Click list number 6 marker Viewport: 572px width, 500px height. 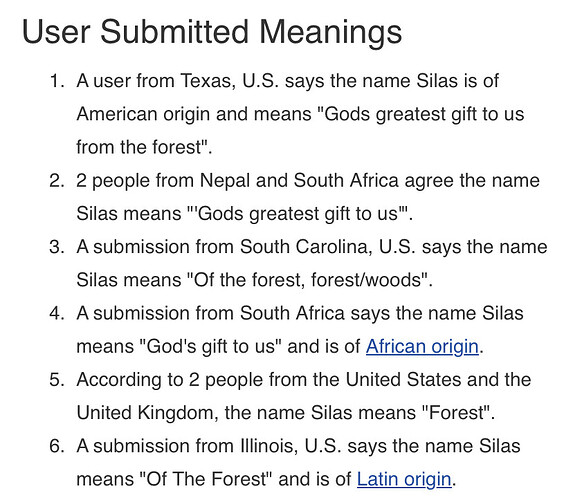[x=57, y=446]
